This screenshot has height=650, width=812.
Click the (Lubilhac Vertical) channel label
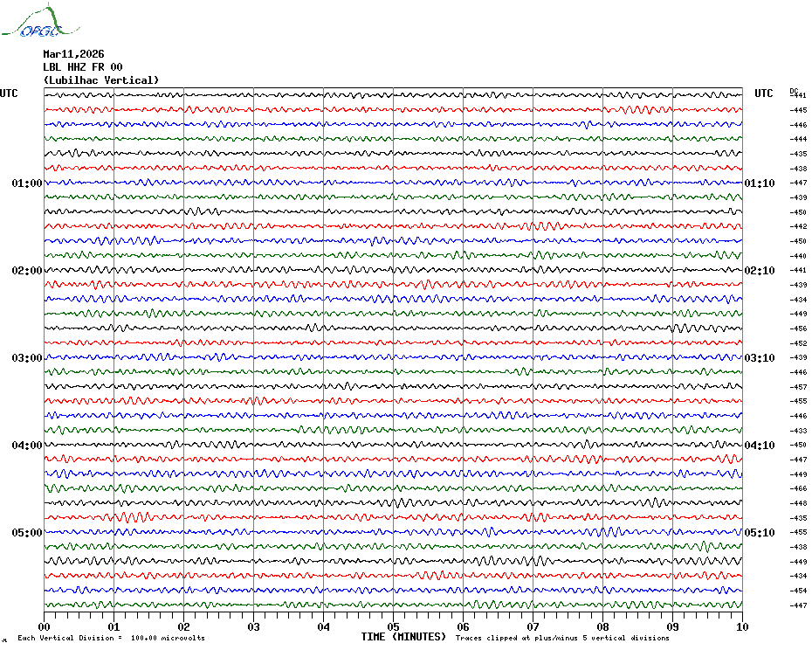[101, 80]
